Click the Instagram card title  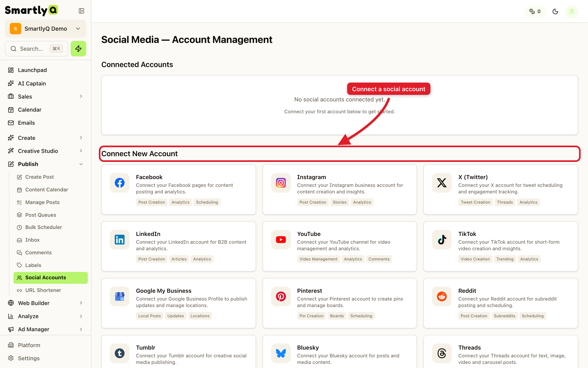pos(312,177)
